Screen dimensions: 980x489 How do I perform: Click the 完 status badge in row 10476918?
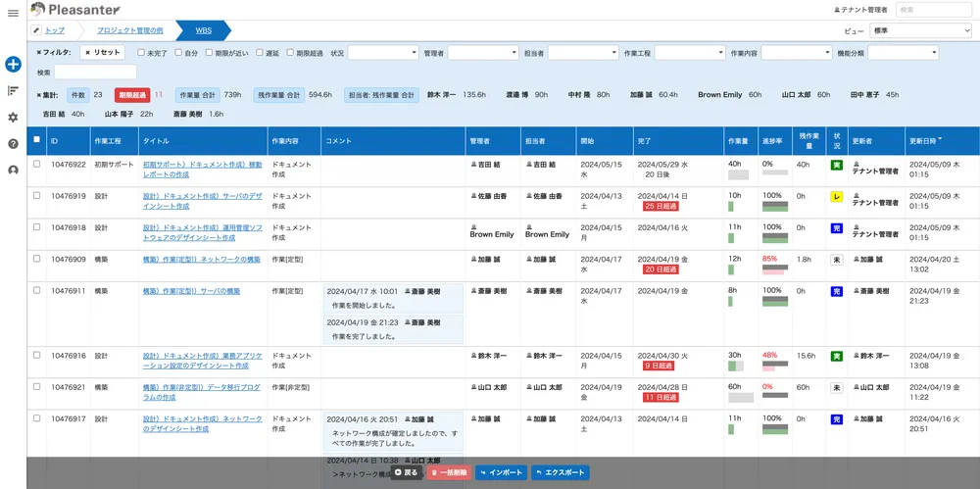coord(836,228)
